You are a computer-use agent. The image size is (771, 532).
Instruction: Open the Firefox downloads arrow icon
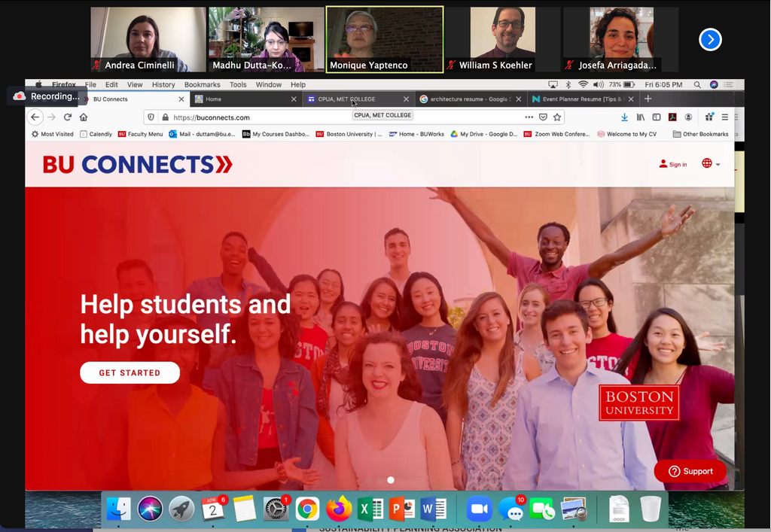624,117
